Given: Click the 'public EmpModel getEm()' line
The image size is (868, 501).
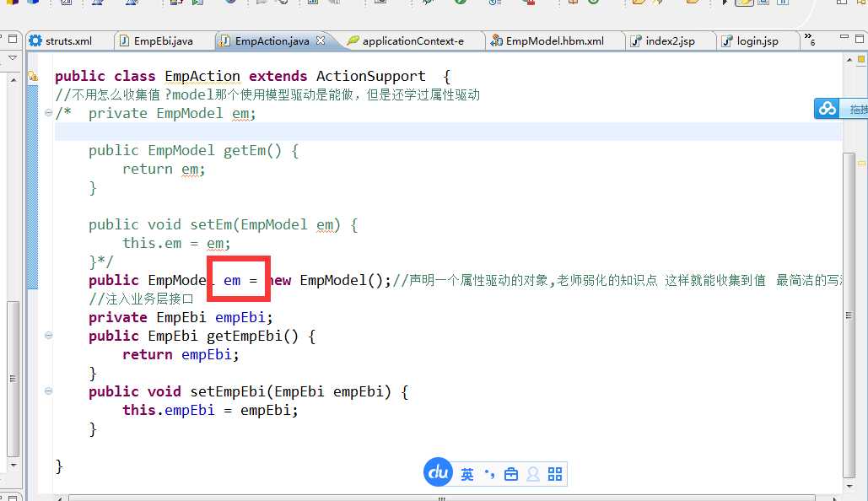Looking at the screenshot, I should point(194,151).
